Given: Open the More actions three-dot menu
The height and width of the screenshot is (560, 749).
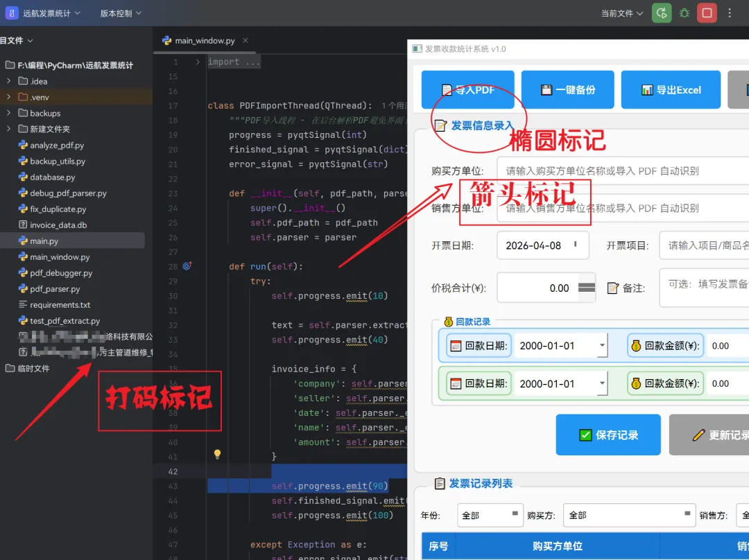Looking at the screenshot, I should [x=730, y=13].
